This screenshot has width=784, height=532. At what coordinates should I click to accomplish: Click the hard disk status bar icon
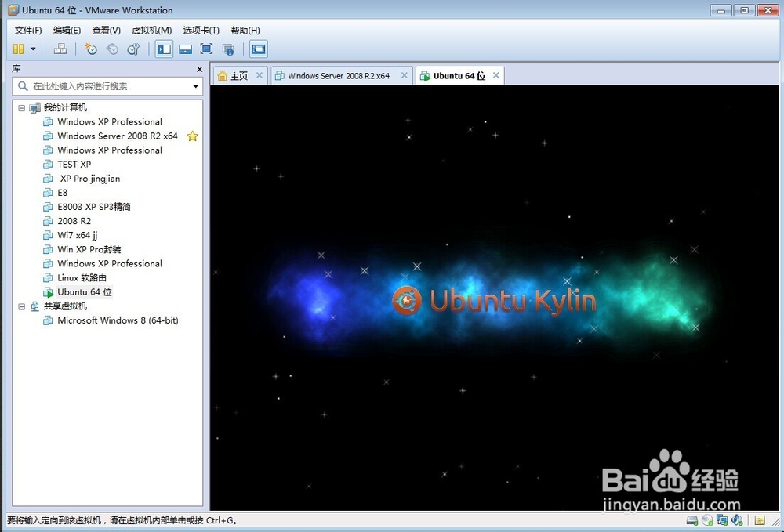pyautogui.click(x=692, y=520)
